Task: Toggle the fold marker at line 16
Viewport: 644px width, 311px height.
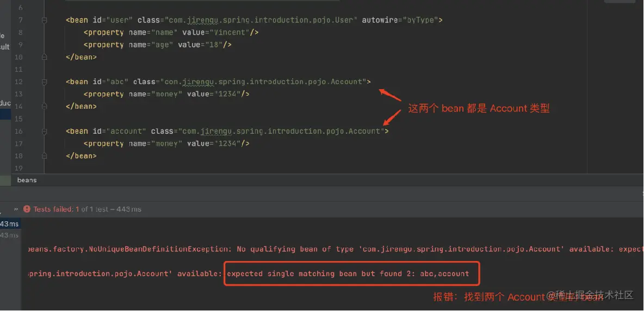Action: click(x=45, y=131)
